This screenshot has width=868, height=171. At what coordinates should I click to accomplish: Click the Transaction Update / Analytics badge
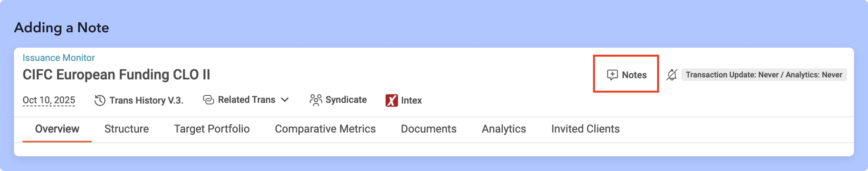[x=764, y=75]
